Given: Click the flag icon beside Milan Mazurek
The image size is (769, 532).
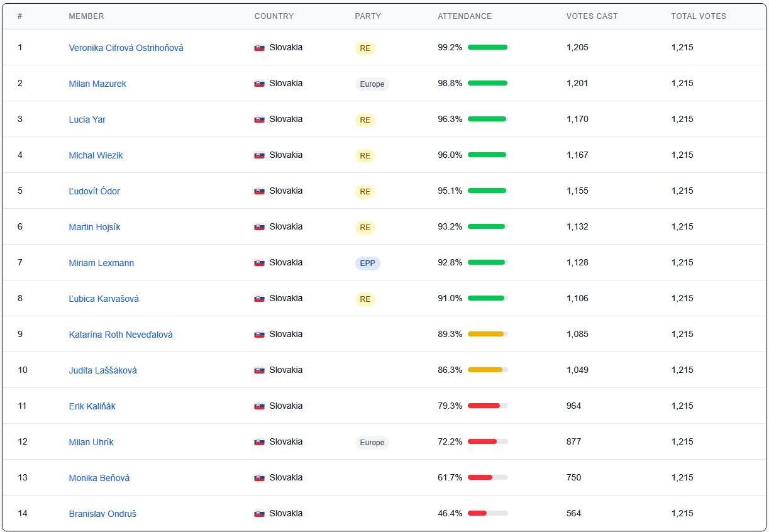Looking at the screenshot, I should coord(259,84).
